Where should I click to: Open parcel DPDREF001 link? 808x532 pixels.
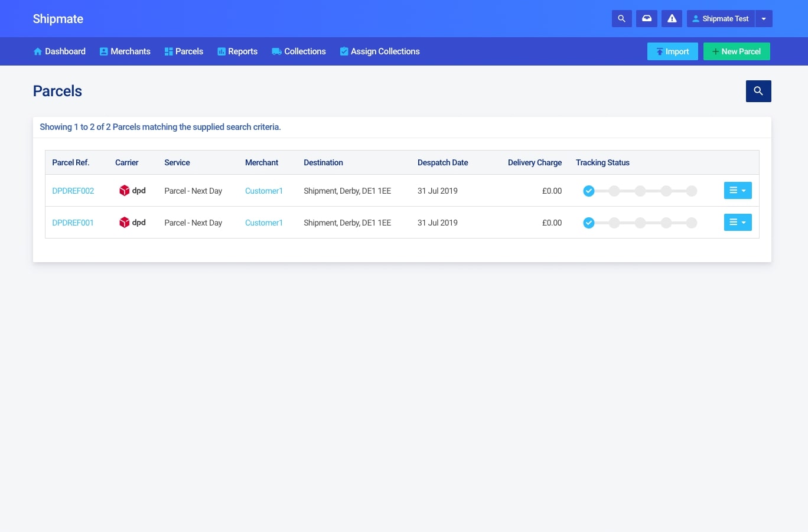tap(73, 223)
